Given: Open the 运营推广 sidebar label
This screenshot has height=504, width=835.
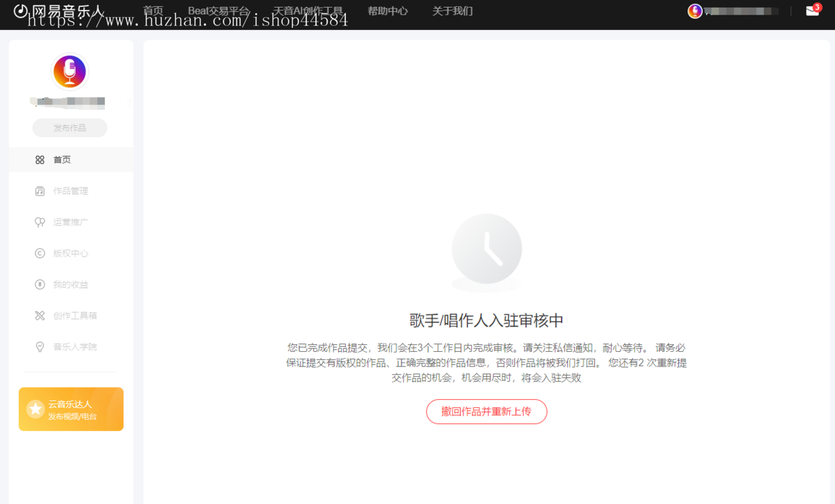Looking at the screenshot, I should tap(71, 222).
